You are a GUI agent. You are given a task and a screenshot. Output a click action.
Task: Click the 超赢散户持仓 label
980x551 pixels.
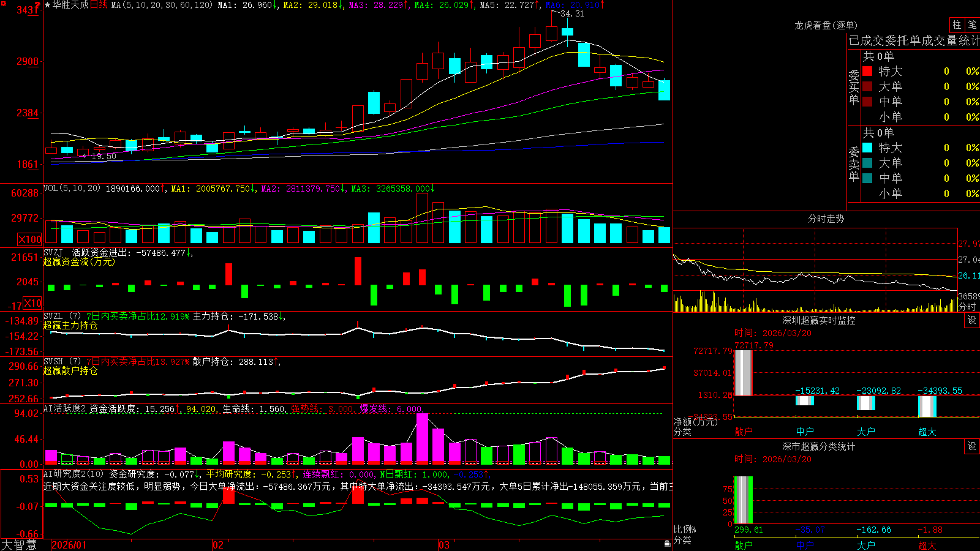tap(70, 370)
